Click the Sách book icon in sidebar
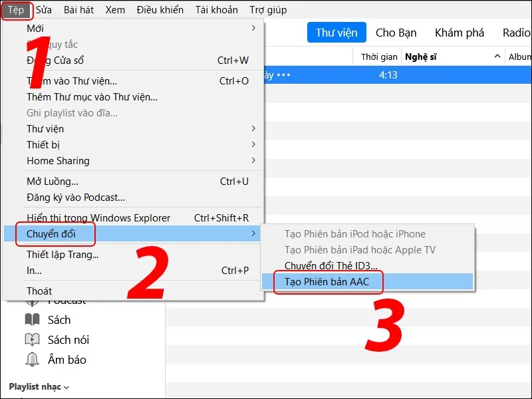 pyautogui.click(x=33, y=320)
